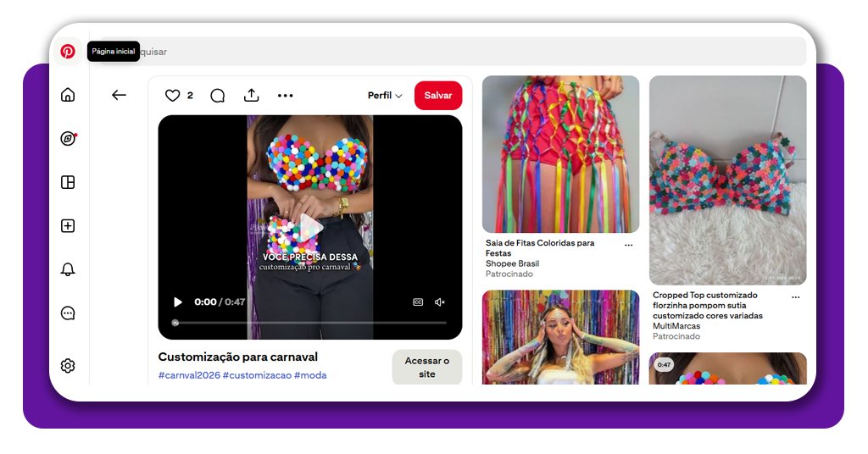Click the search input field

[451, 52]
